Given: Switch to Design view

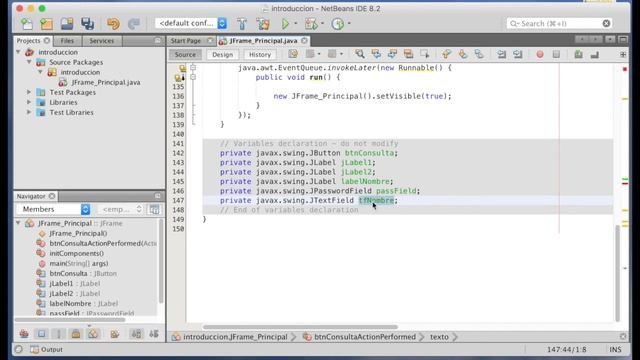Looking at the screenshot, I should [222, 54].
